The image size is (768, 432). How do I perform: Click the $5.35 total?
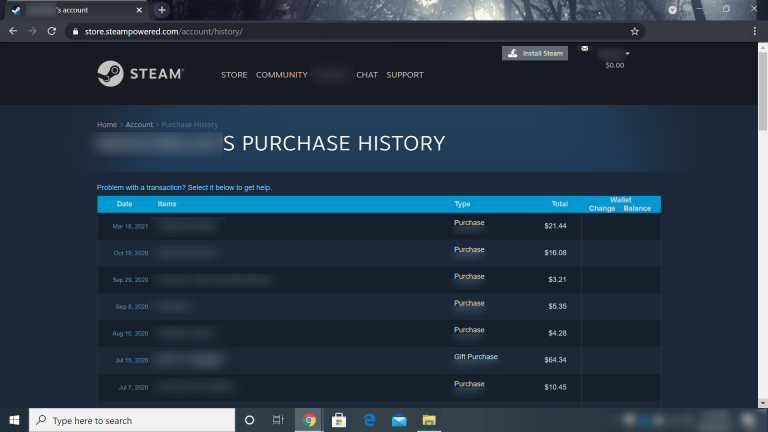(557, 306)
